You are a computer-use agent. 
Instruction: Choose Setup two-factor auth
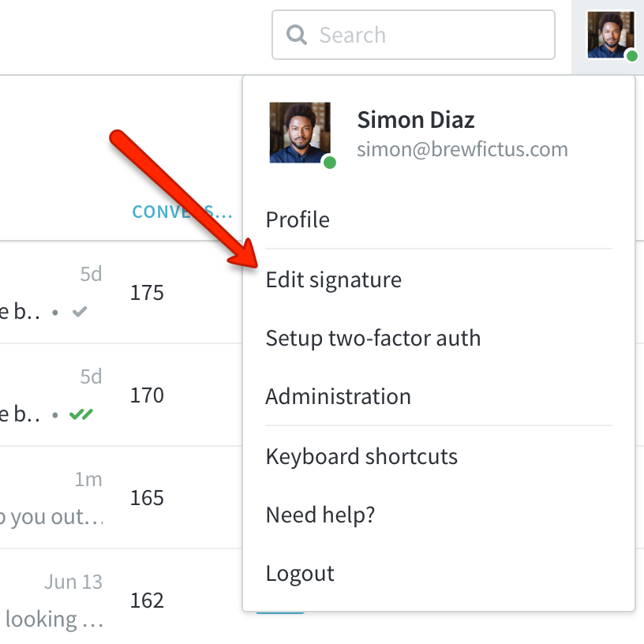click(x=373, y=339)
